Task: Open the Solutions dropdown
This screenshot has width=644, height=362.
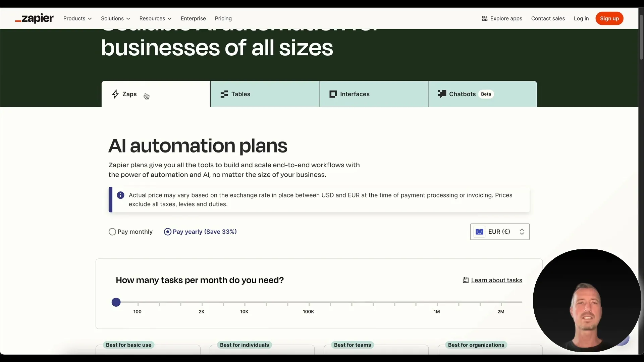Action: [x=115, y=18]
